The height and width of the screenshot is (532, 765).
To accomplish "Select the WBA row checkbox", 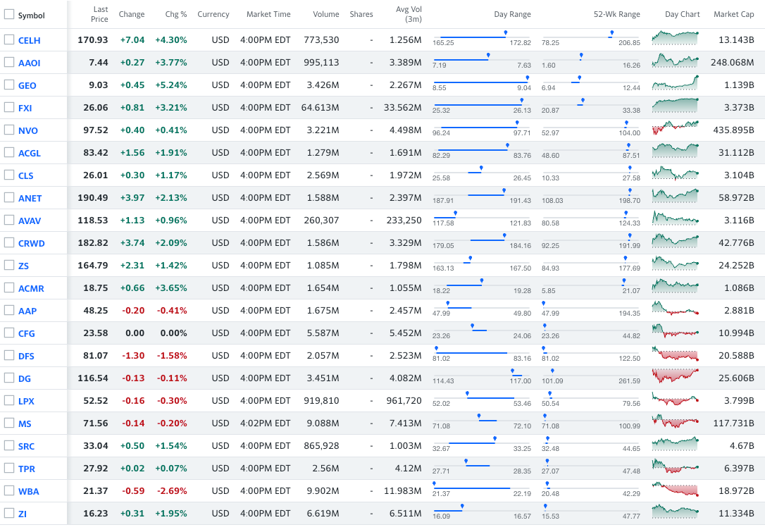I will 8,490.
